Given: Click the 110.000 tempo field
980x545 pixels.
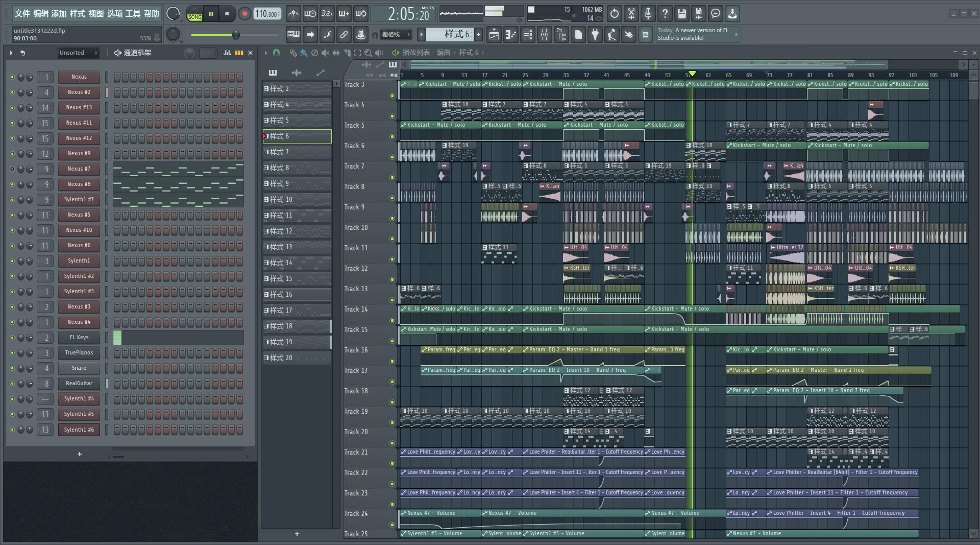Looking at the screenshot, I should (267, 14).
